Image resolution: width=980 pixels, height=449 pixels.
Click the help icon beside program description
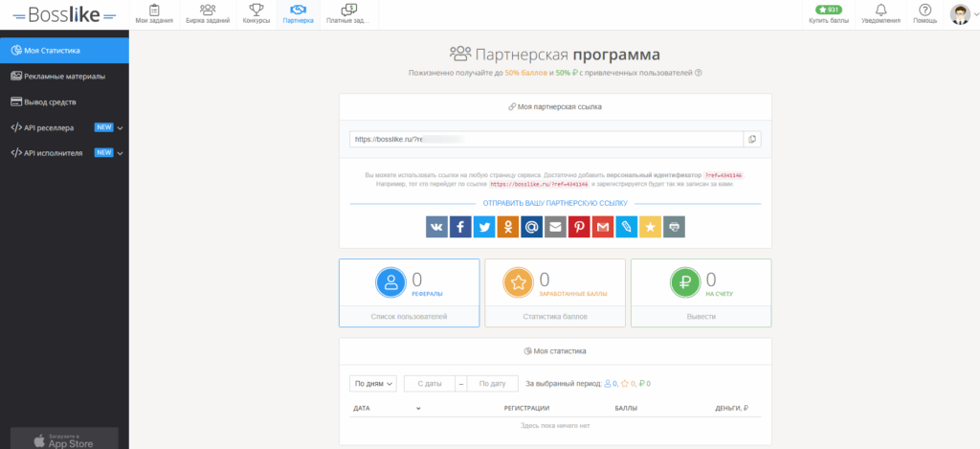698,73
